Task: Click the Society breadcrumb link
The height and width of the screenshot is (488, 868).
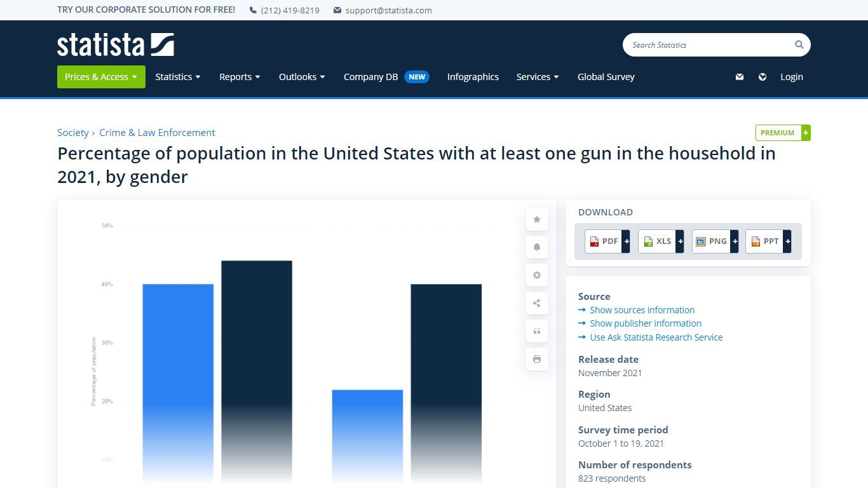Action: [x=73, y=132]
